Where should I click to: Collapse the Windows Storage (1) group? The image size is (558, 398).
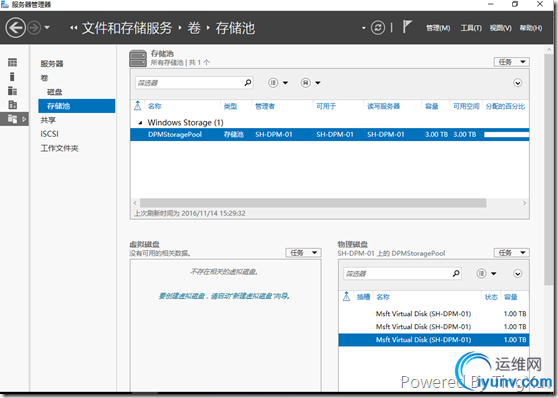tap(140, 123)
